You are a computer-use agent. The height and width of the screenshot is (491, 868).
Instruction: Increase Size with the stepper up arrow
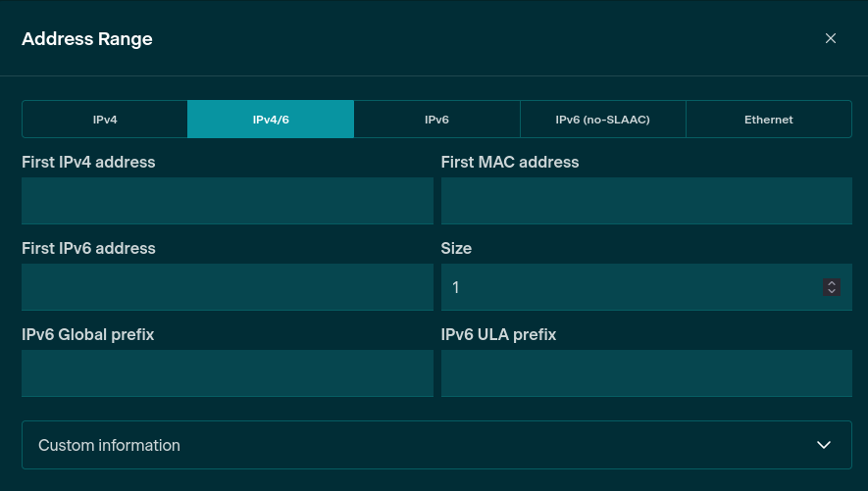click(x=832, y=283)
